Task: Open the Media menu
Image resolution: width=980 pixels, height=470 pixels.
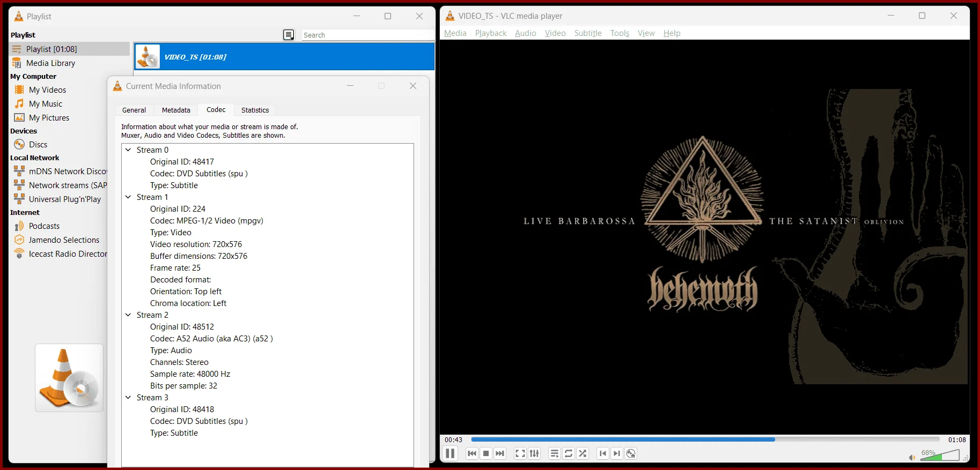Action: pos(455,33)
